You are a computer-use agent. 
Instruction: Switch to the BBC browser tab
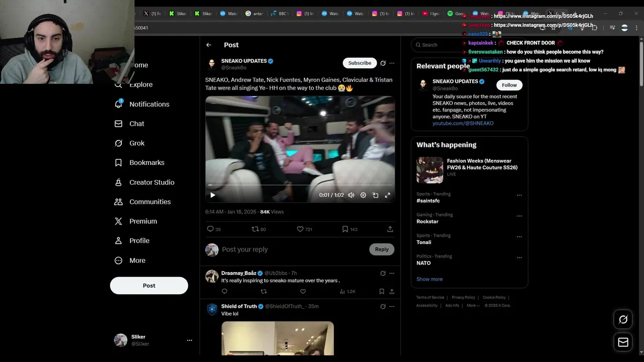[279, 14]
